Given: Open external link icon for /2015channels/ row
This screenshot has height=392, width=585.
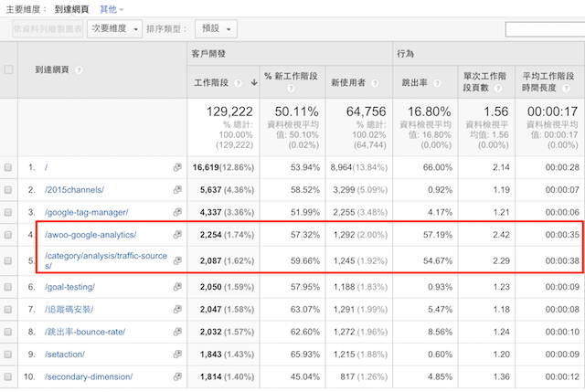Looking at the screenshot, I should pyautogui.click(x=177, y=190).
